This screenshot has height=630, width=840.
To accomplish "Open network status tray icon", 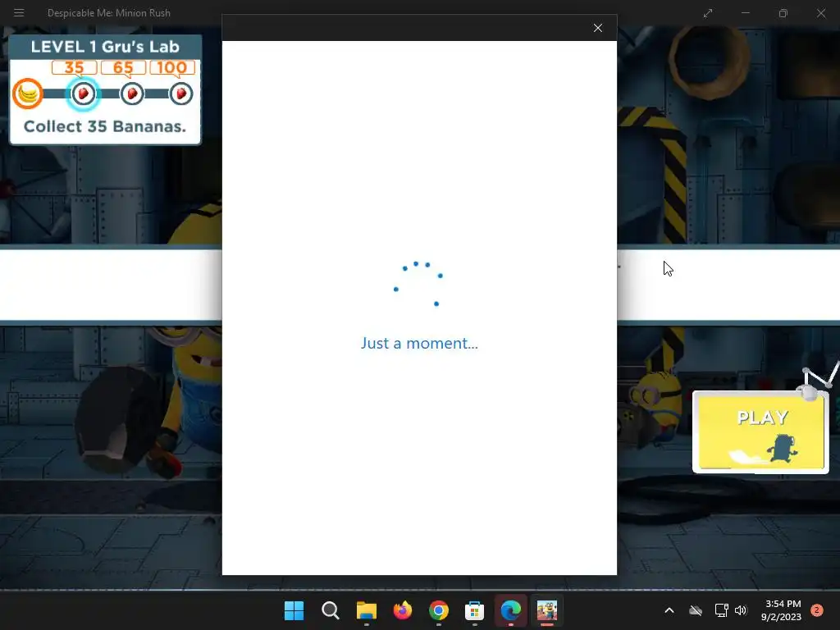I will point(721,610).
